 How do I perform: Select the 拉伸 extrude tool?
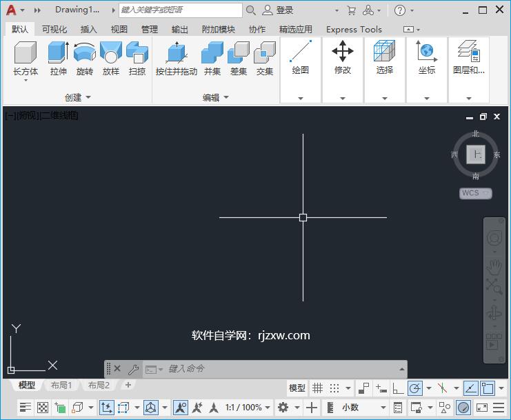pos(59,59)
